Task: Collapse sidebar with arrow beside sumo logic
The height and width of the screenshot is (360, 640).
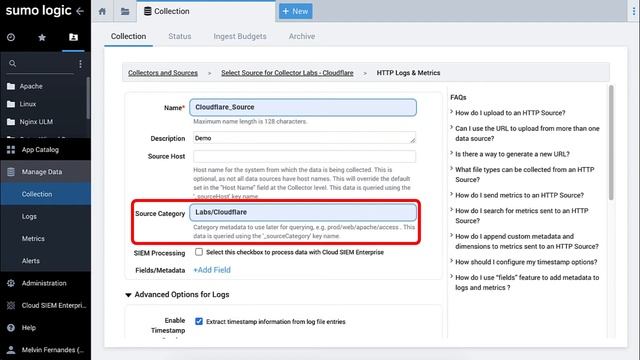Action: click(80, 11)
